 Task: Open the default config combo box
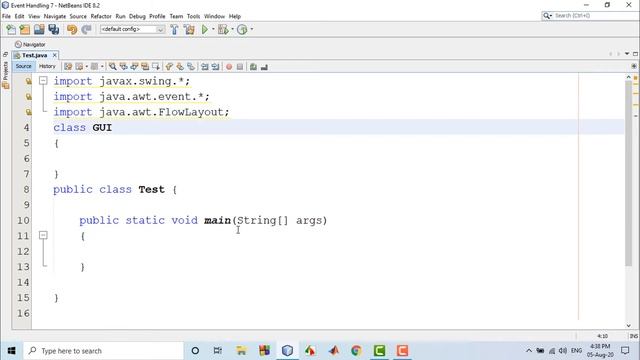pyautogui.click(x=132, y=29)
